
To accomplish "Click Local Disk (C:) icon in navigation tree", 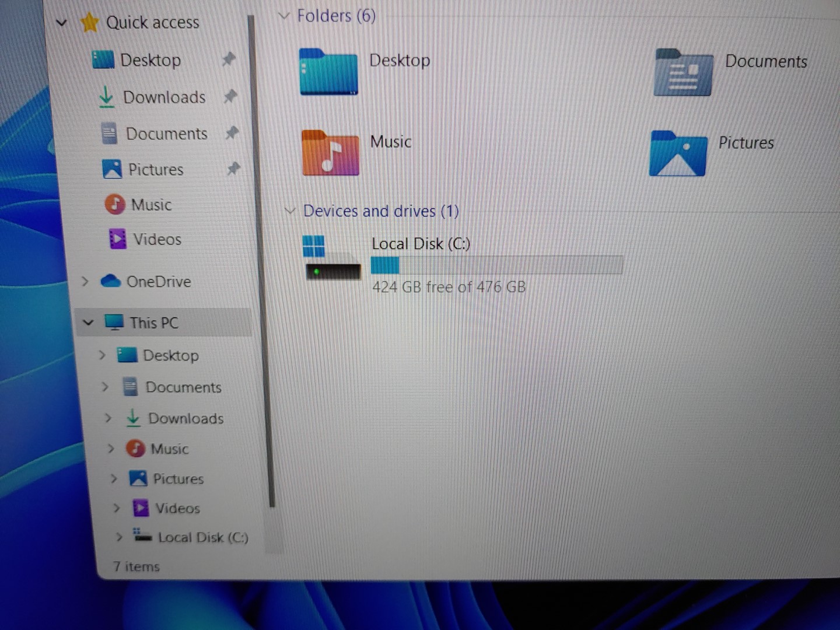I will [x=142, y=534].
